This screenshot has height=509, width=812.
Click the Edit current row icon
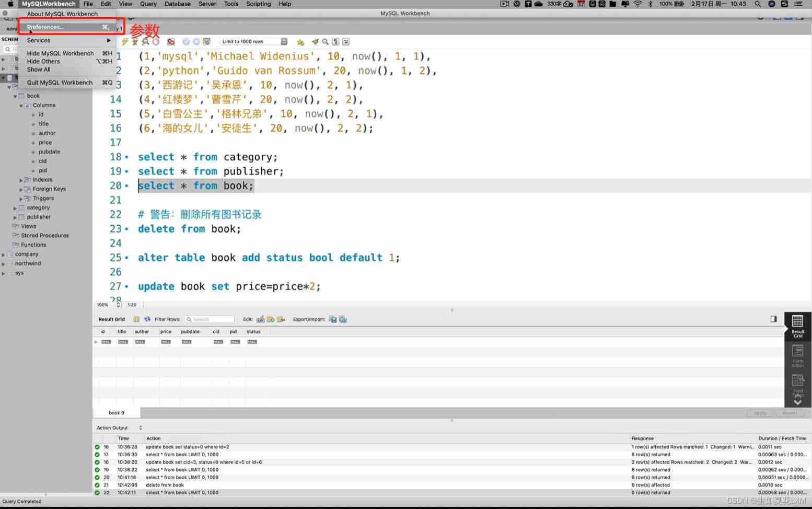click(x=260, y=319)
